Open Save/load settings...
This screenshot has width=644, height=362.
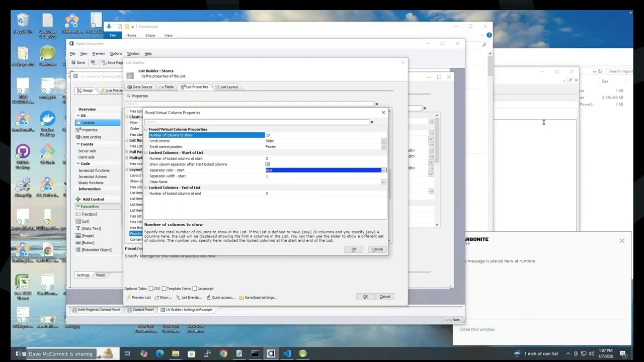tap(259, 297)
